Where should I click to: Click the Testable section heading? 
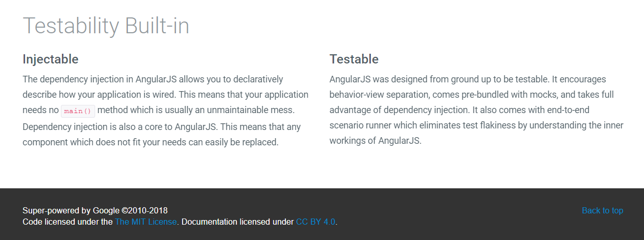(354, 59)
